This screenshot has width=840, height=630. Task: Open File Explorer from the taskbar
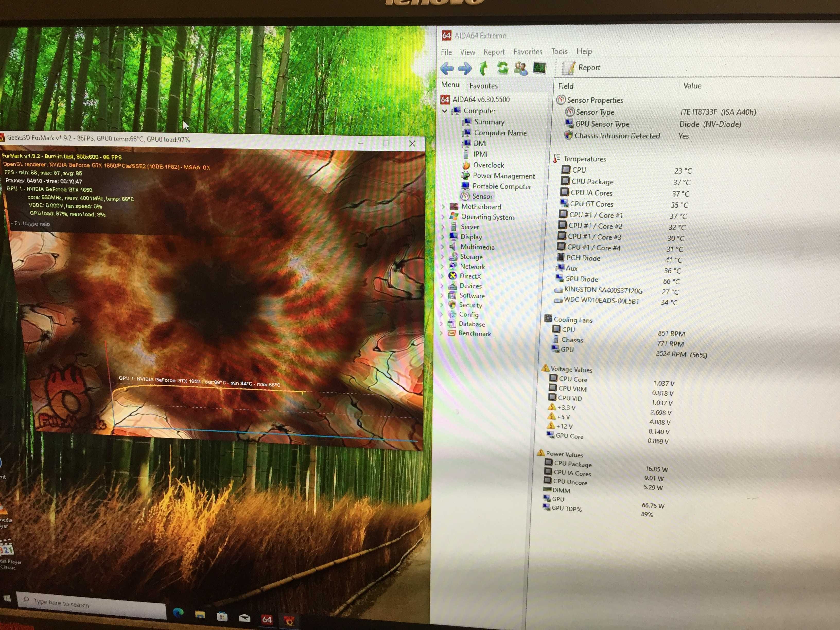(x=200, y=615)
